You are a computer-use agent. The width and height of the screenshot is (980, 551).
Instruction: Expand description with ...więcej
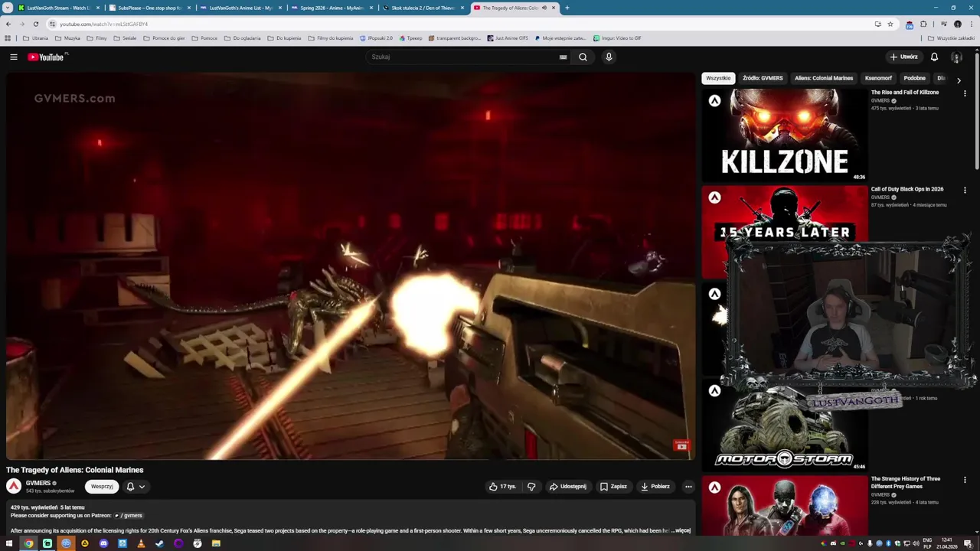tap(682, 530)
